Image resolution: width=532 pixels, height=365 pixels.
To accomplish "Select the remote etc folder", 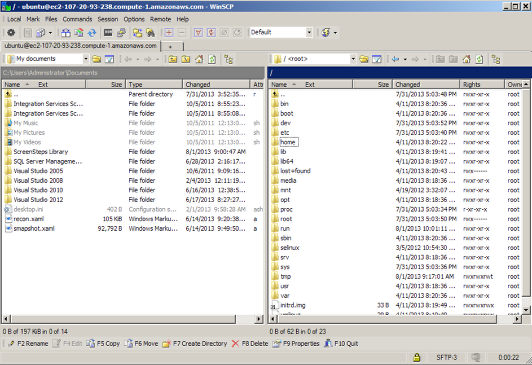I will pyautogui.click(x=284, y=133).
